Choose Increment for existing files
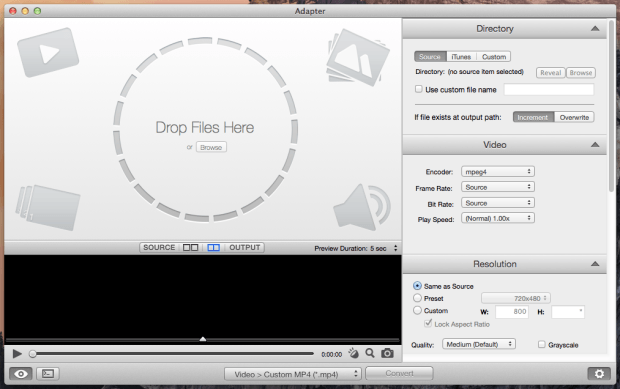The width and height of the screenshot is (620, 389). click(533, 117)
